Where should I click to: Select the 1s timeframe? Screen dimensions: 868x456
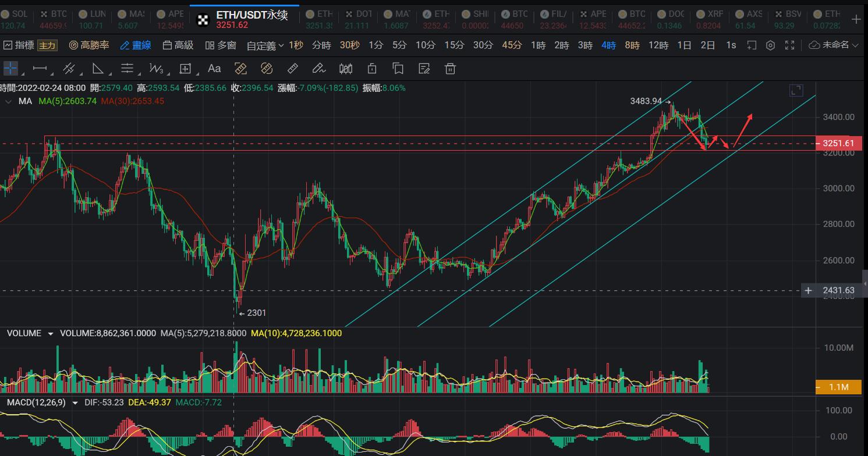tap(731, 45)
